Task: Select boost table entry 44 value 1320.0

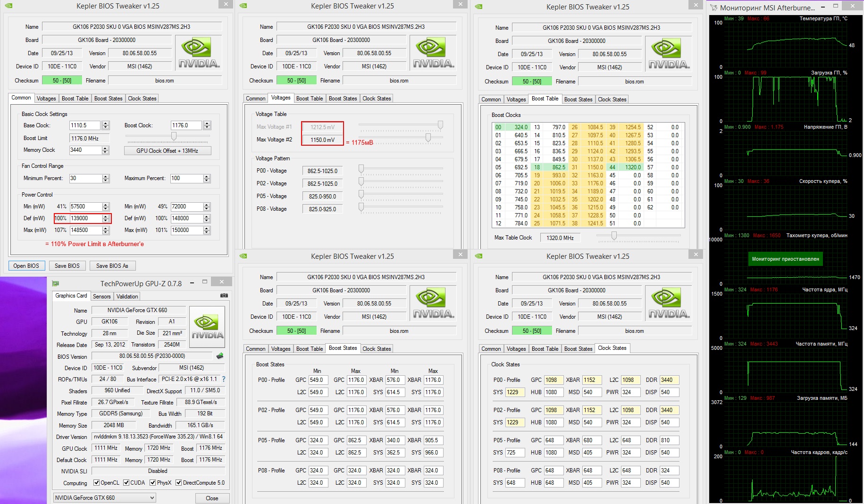Action: (x=625, y=167)
